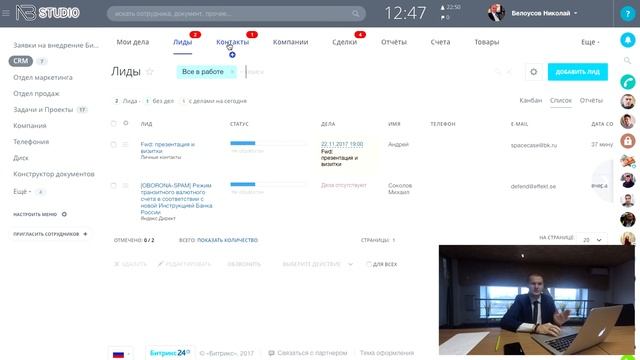Open first user avatar in right sidebar

[x=627, y=101]
